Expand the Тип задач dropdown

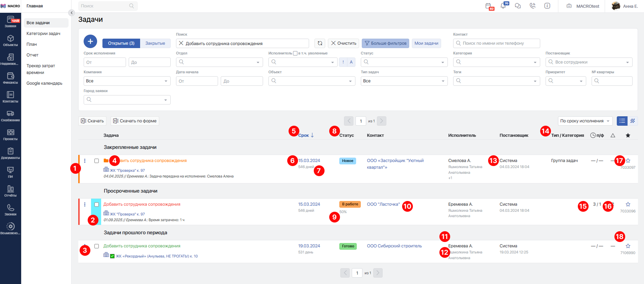(404, 81)
